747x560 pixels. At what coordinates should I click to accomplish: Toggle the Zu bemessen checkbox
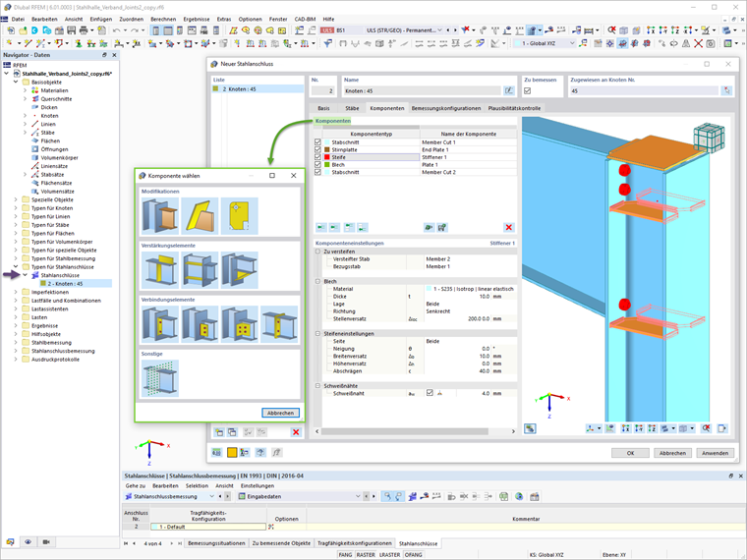coord(528,90)
